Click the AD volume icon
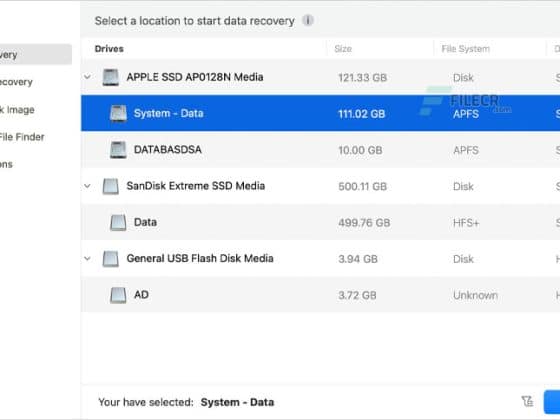 [x=118, y=295]
